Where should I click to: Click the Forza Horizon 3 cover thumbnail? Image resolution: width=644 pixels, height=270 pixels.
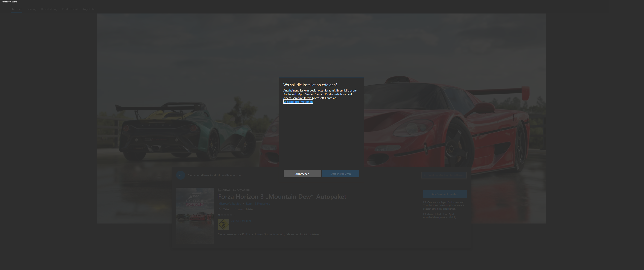click(195, 216)
